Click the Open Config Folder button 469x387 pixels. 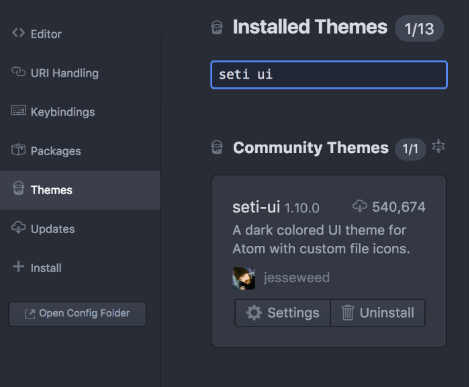pyautogui.click(x=77, y=314)
